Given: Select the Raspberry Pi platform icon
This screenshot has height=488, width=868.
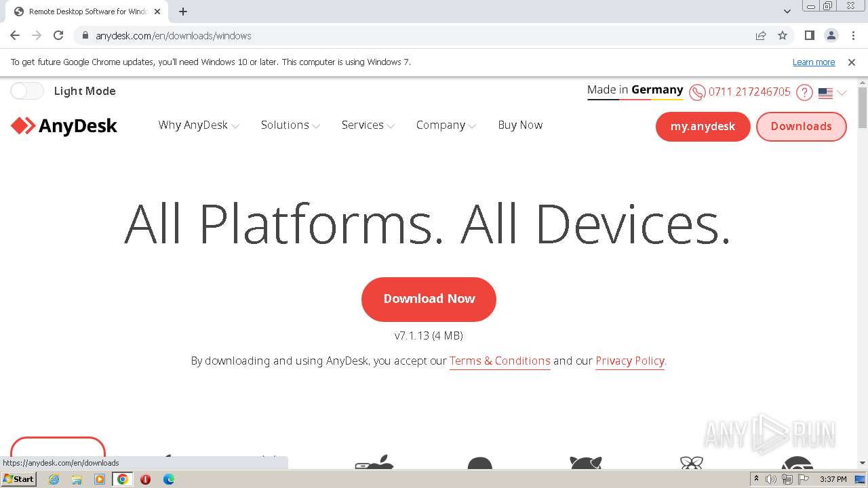Looking at the screenshot, I should click(x=692, y=462).
